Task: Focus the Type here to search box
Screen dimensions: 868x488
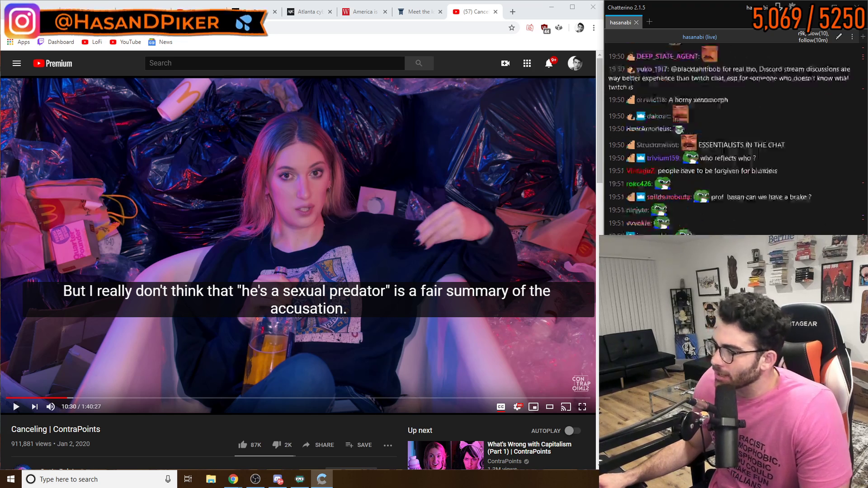Action: (99, 479)
